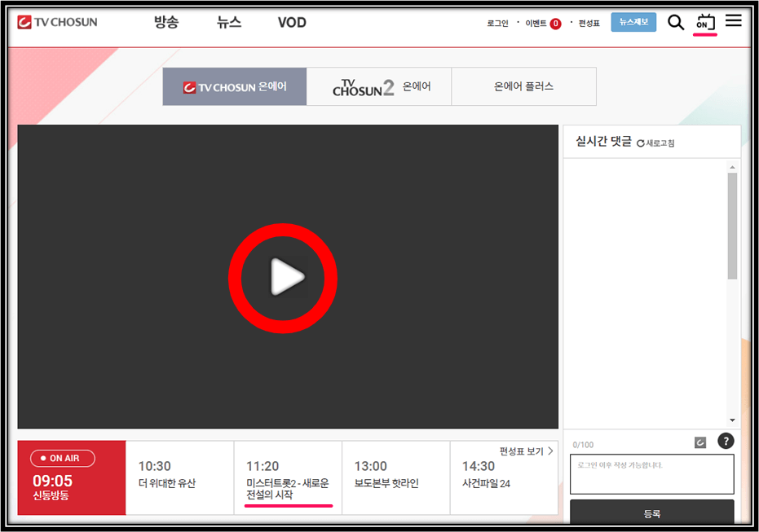Viewport: 759px width, 532px height.
Task: Click inside the comment input field
Action: coord(651,473)
